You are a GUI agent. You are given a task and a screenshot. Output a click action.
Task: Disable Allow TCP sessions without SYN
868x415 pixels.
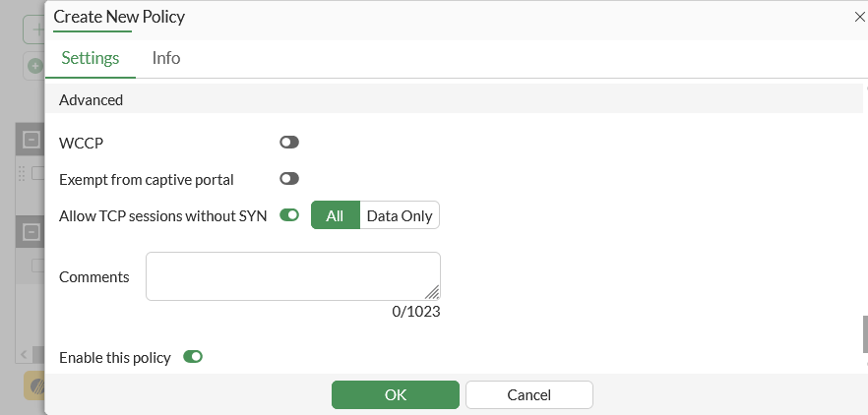click(289, 215)
